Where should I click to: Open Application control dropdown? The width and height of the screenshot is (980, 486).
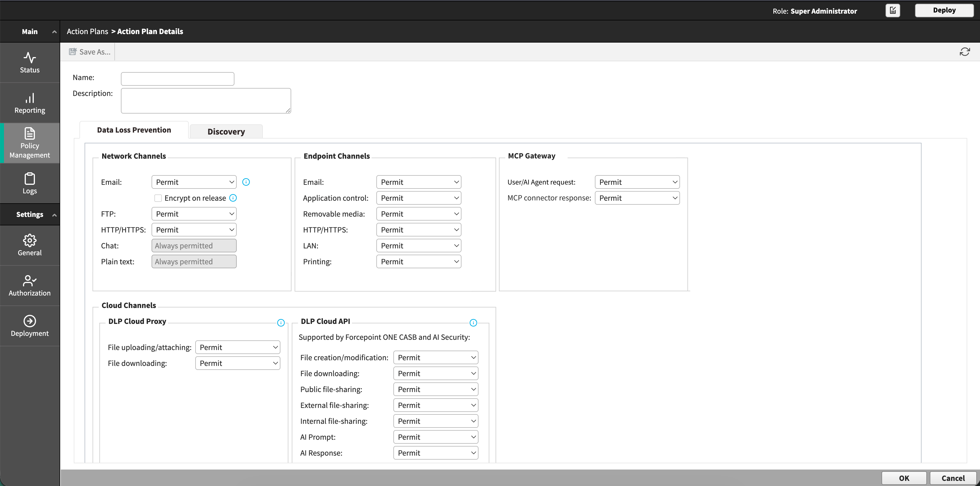click(419, 198)
